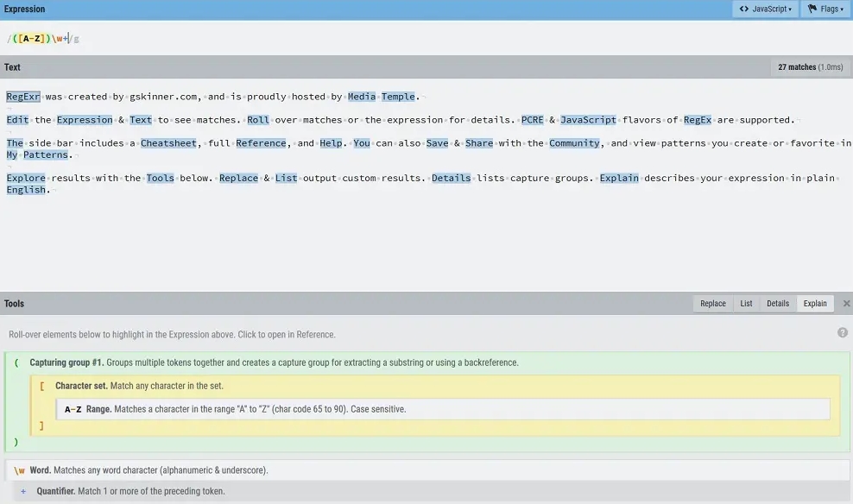
Task: Click the closing parenthesis of Capturing group
Action: [x=16, y=442]
